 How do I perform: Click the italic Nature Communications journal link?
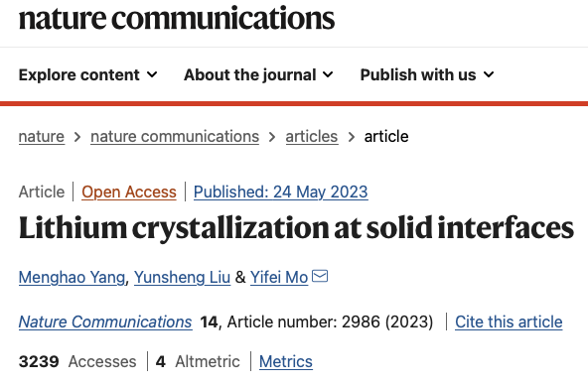pos(105,321)
